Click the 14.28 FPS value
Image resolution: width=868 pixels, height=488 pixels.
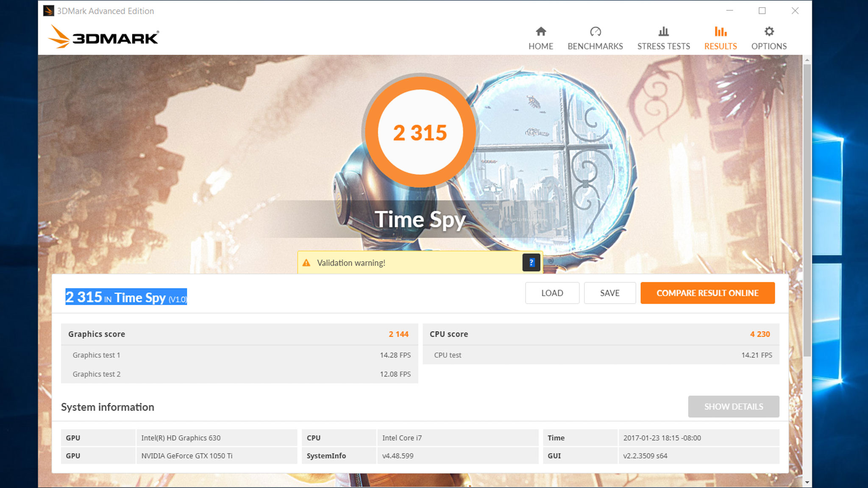pyautogui.click(x=395, y=355)
